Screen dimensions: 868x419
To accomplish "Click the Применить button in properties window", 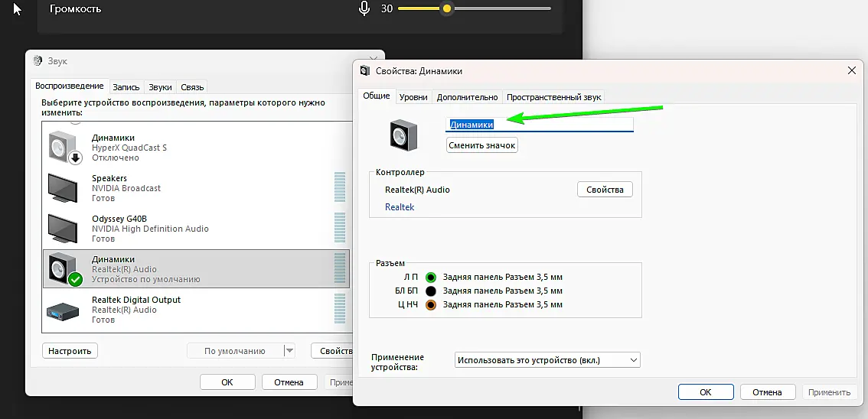I will point(829,392).
